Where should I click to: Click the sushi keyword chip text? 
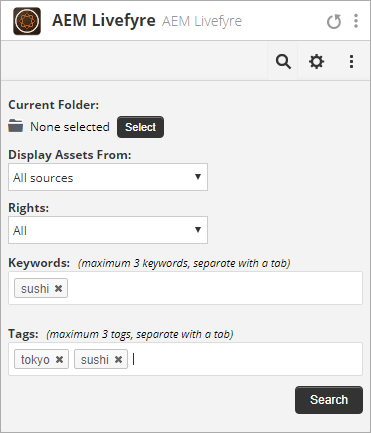(x=35, y=289)
